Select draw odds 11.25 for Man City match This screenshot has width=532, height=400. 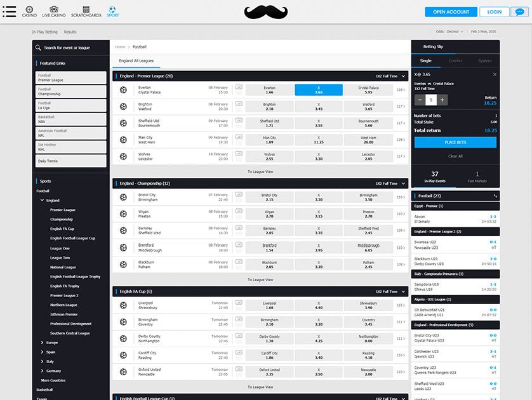click(319, 140)
